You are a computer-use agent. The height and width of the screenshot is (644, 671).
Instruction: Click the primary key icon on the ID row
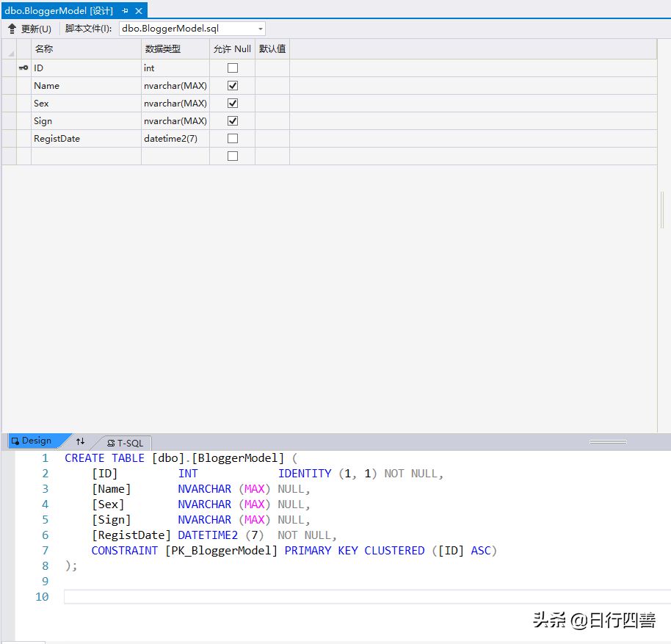pos(23,68)
